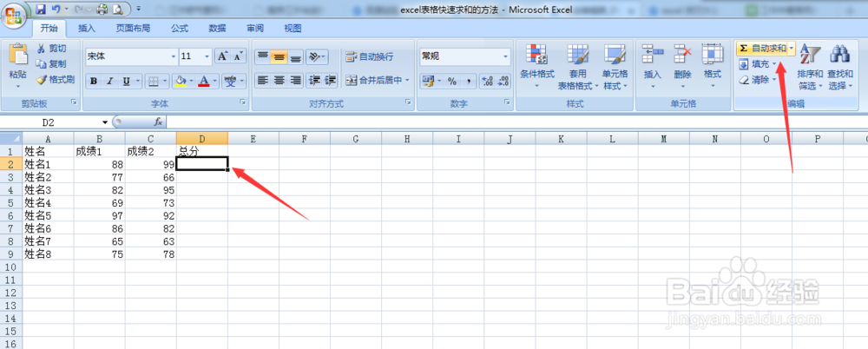The image size is (868, 349).
Task: Cut the selection with 剪切
Action: point(52,49)
